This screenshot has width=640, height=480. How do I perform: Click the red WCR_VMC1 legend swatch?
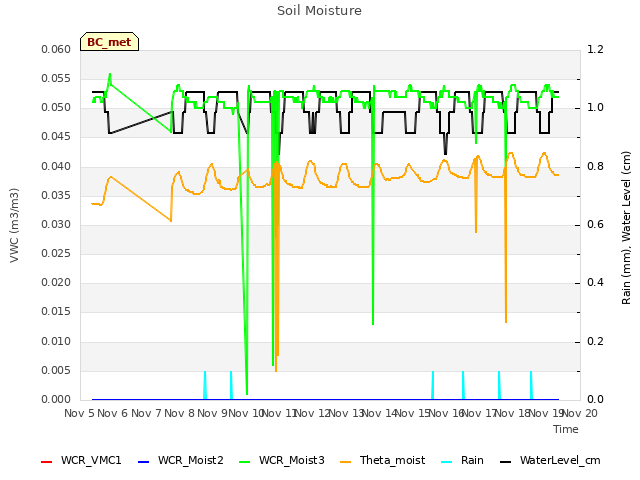[47, 462]
